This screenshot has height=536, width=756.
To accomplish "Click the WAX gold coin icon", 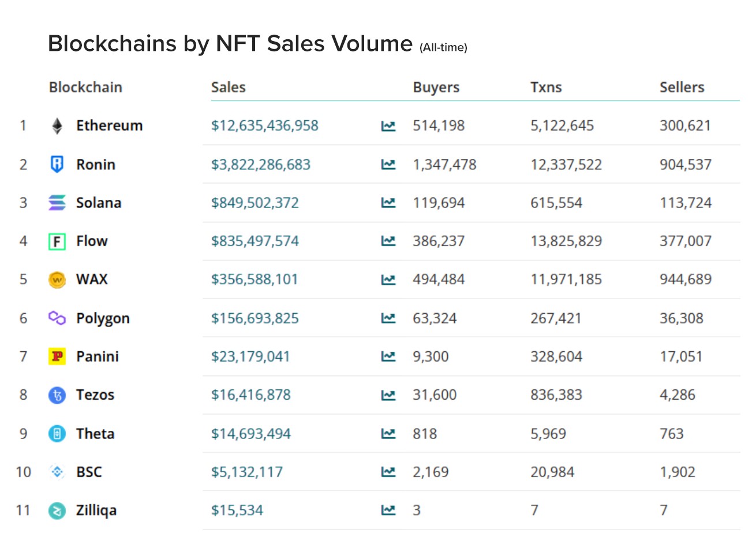I will 57,280.
